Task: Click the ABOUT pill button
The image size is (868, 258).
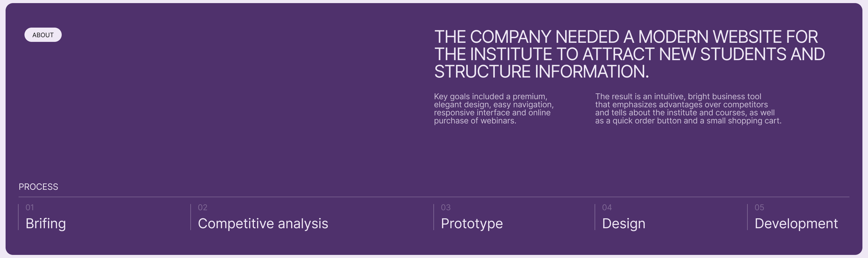Action: pyautogui.click(x=43, y=35)
